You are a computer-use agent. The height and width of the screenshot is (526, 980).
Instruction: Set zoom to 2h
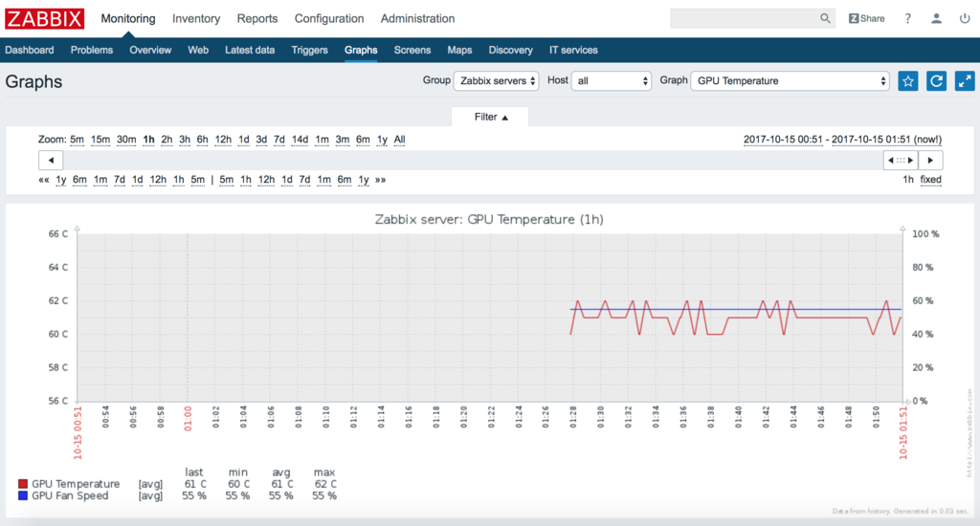(x=167, y=140)
